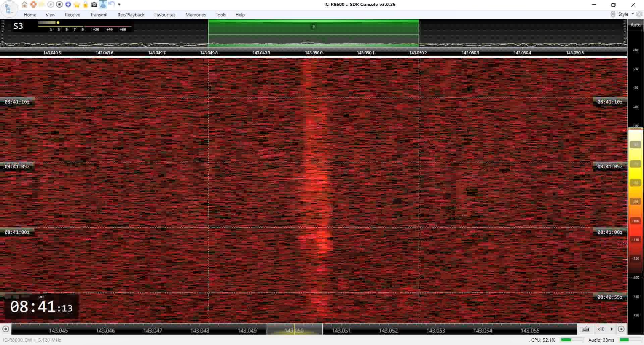Click the 08:40:55z right timestamp label

610,297
